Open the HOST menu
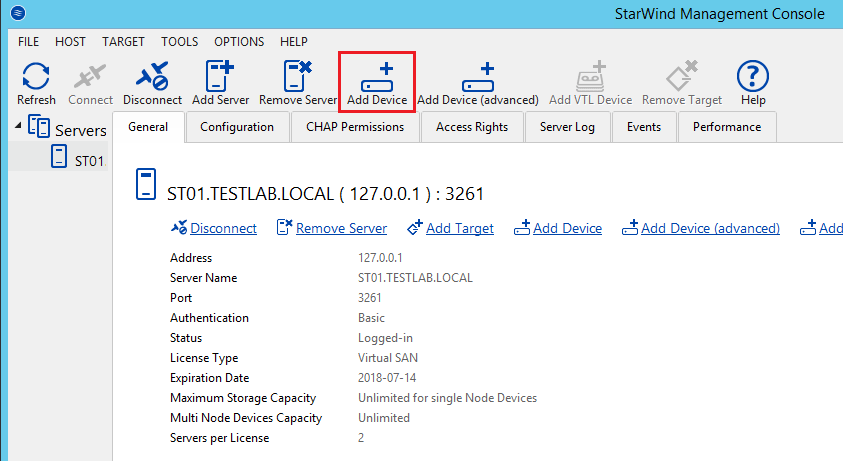843x461 pixels. (x=70, y=41)
